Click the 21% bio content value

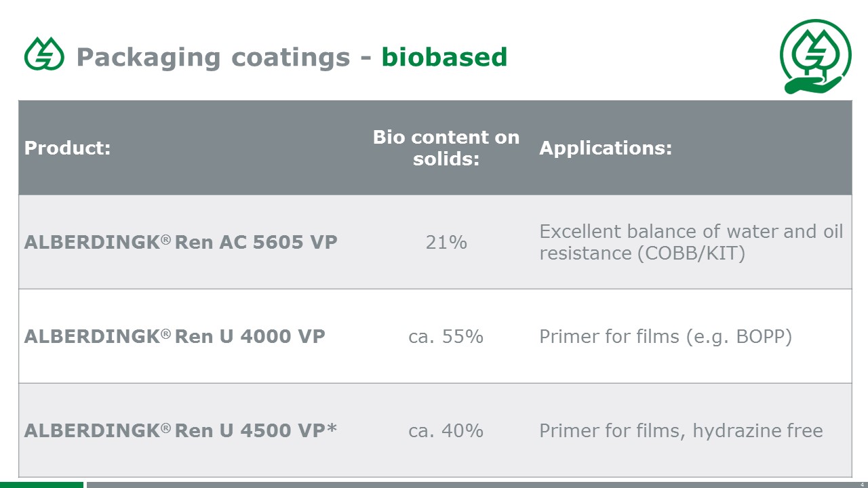pos(446,242)
